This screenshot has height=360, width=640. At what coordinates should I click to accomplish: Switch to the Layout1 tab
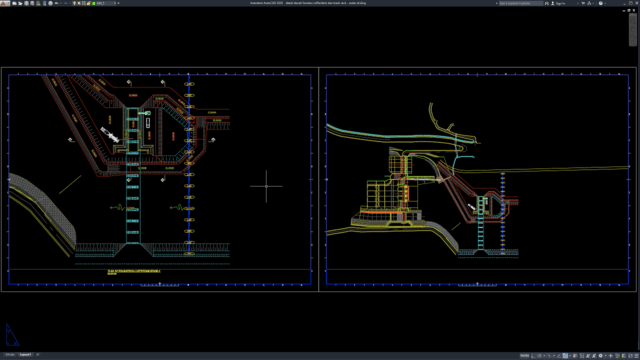click(25, 355)
